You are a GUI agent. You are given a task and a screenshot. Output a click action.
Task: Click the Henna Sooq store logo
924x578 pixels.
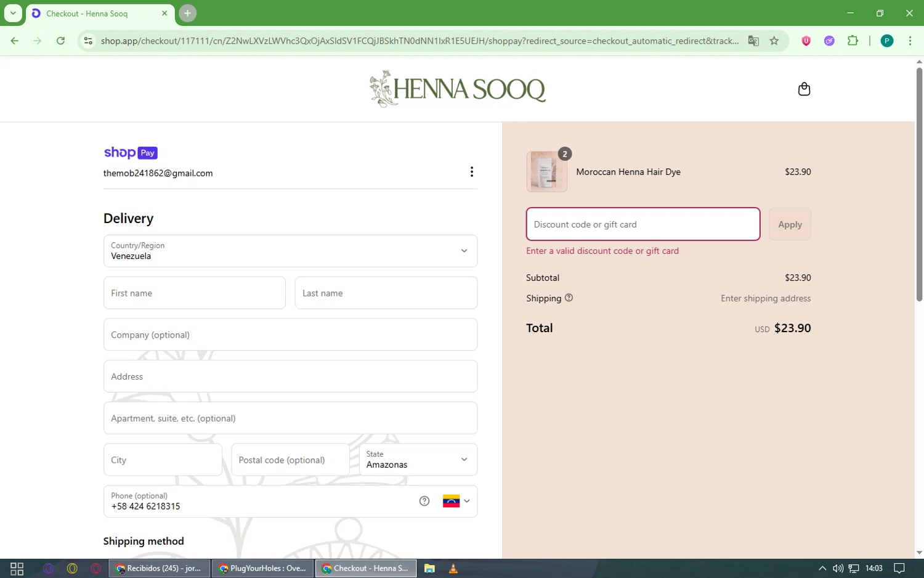pyautogui.click(x=457, y=89)
